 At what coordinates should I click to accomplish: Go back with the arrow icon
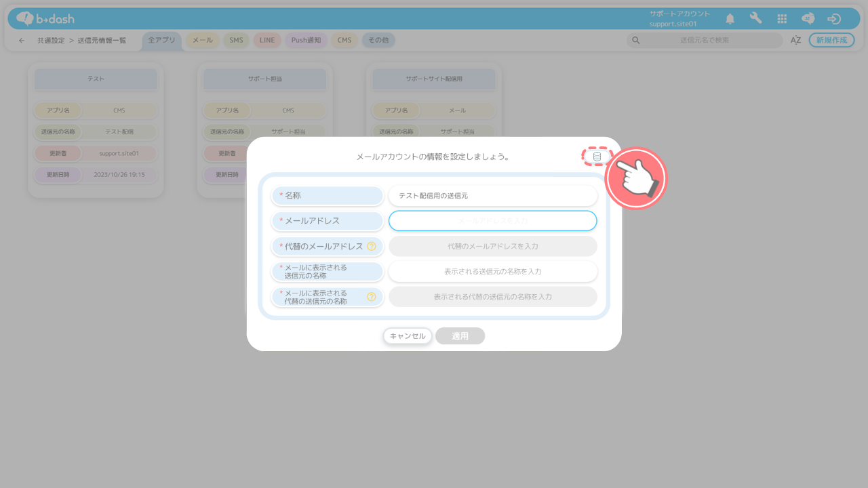22,41
